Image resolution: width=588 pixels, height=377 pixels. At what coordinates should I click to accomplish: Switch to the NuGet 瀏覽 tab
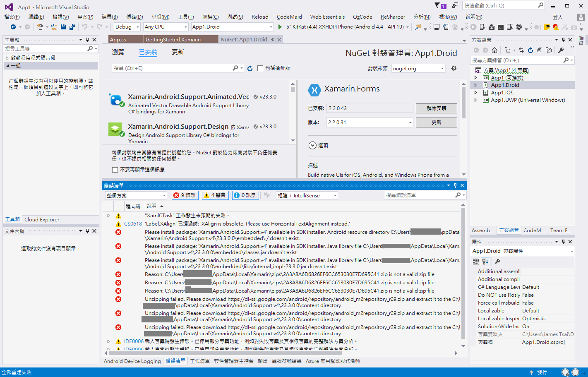118,52
